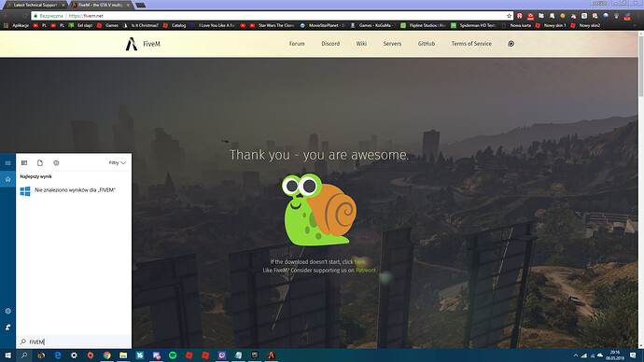Open the Terms of Service page

[x=471, y=44]
